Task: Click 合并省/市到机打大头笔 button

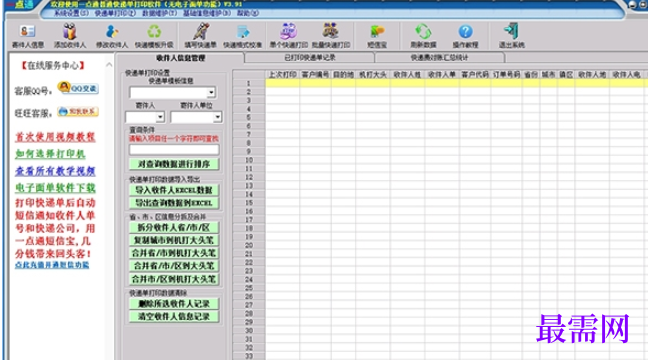Action: pyautogui.click(x=174, y=253)
